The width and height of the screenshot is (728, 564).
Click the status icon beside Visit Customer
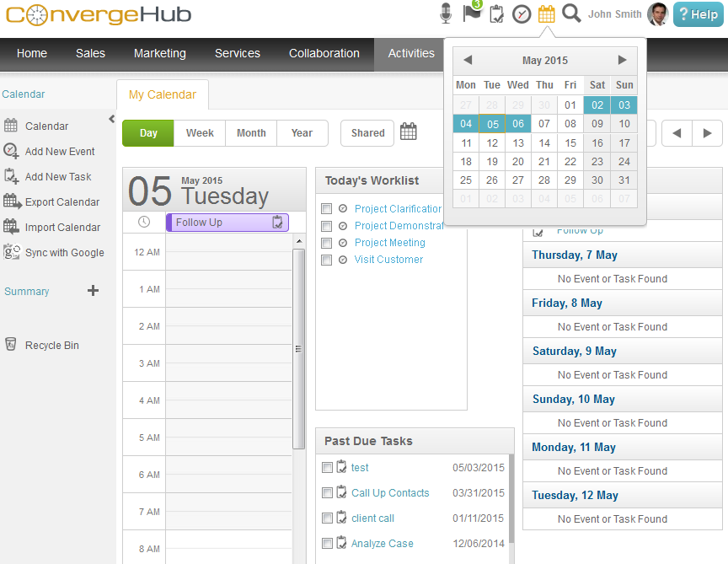[x=343, y=260]
